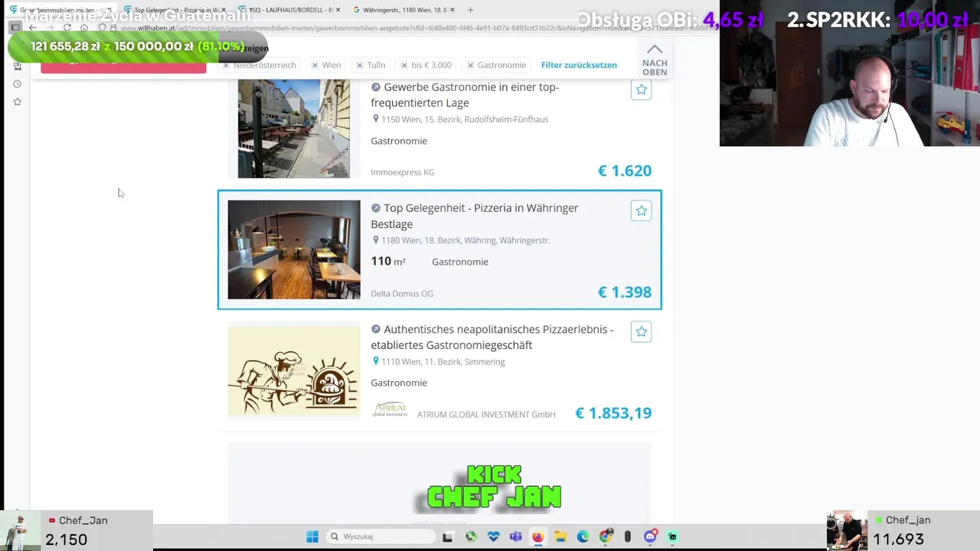Click the browser back arrow
The width and height of the screenshot is (980, 551).
point(32,28)
